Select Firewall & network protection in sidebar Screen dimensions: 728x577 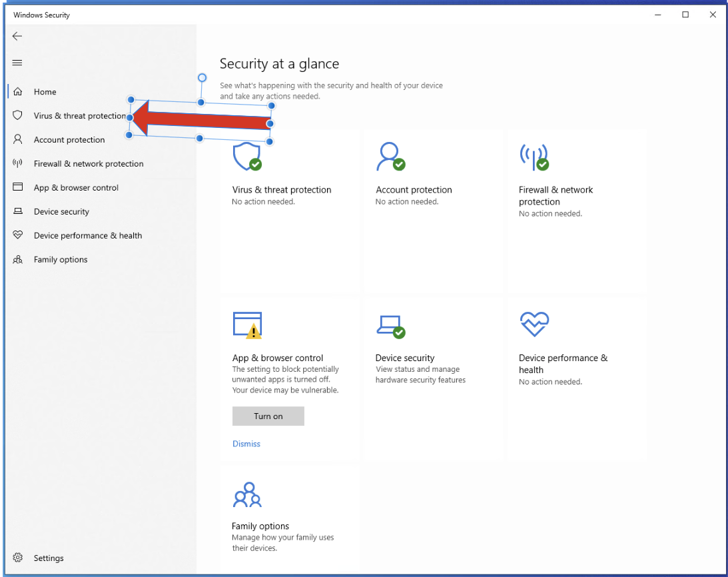click(x=89, y=163)
